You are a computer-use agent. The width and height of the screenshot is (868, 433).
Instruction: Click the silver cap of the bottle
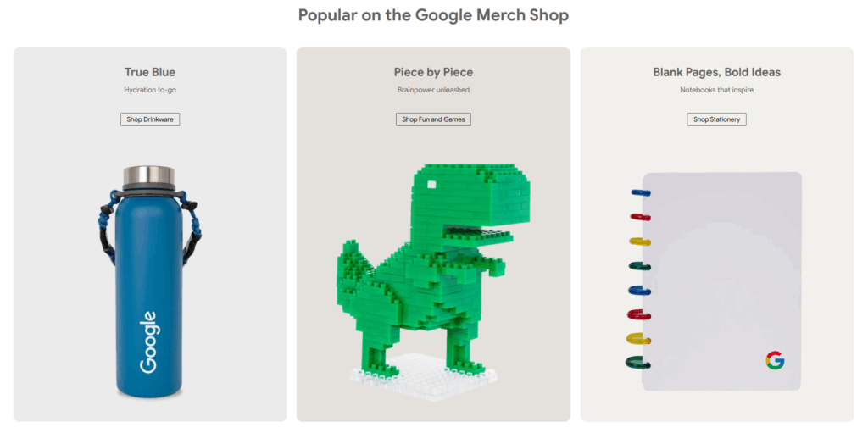click(149, 176)
